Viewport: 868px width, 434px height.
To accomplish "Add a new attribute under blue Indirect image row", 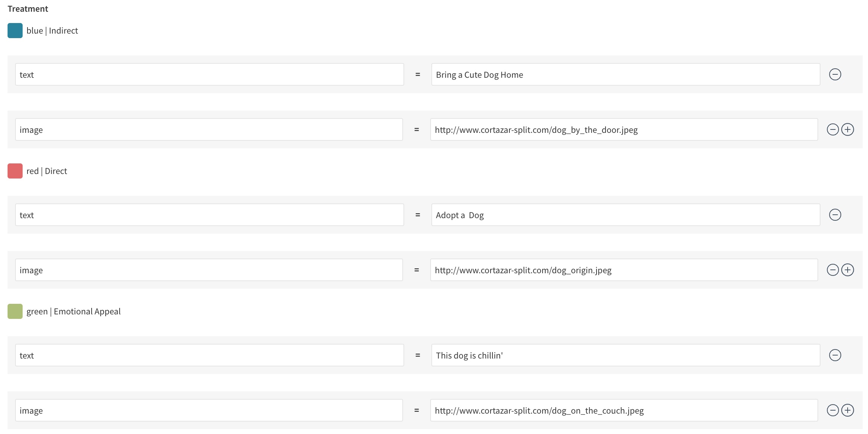I will (x=848, y=129).
